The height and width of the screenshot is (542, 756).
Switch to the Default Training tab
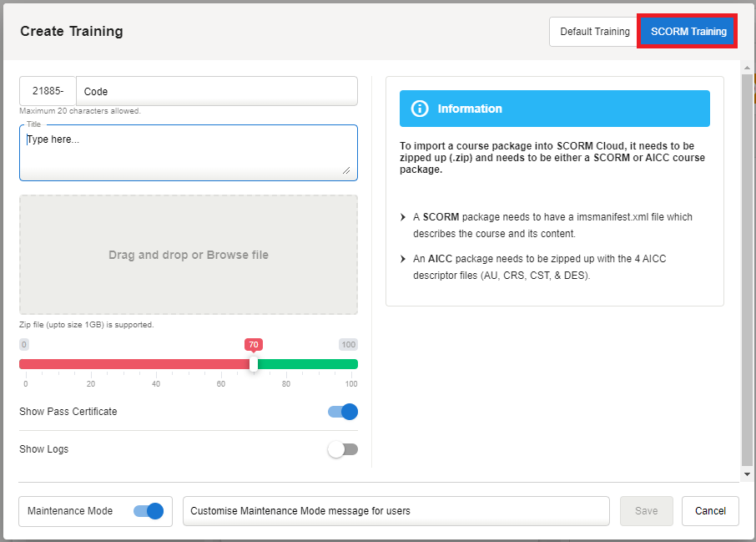(594, 32)
